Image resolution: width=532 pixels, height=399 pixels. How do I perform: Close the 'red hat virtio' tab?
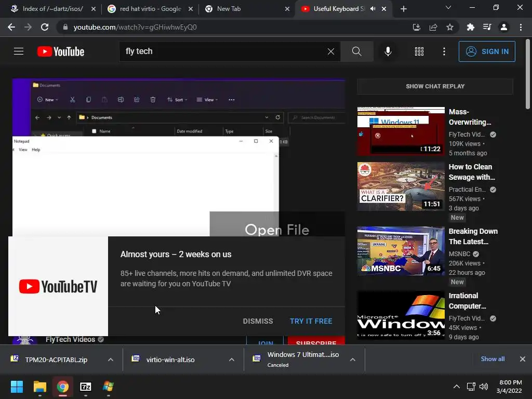pyautogui.click(x=191, y=9)
